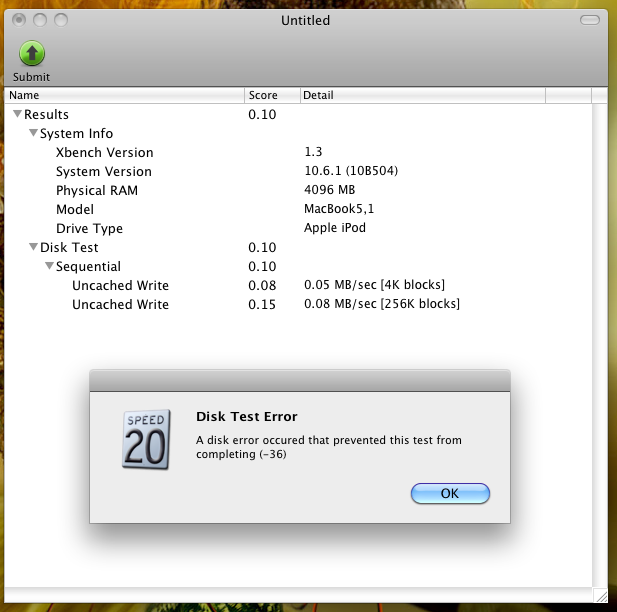Collapse the Results disclosure triangle
617x612 pixels.
pyautogui.click(x=17, y=114)
